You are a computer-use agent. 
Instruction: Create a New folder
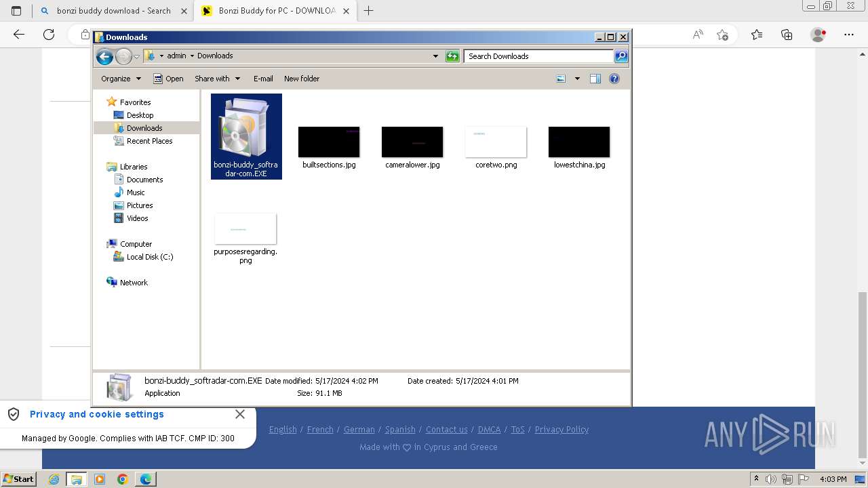[x=302, y=79]
